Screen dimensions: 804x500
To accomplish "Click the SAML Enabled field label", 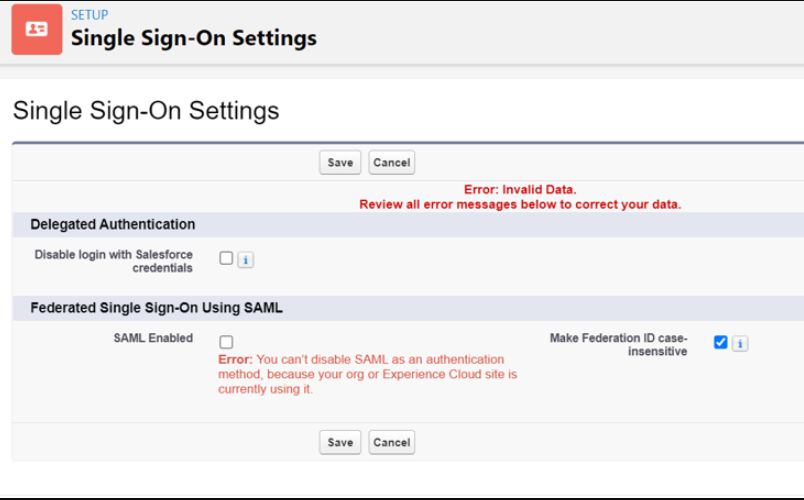I will (x=153, y=338).
